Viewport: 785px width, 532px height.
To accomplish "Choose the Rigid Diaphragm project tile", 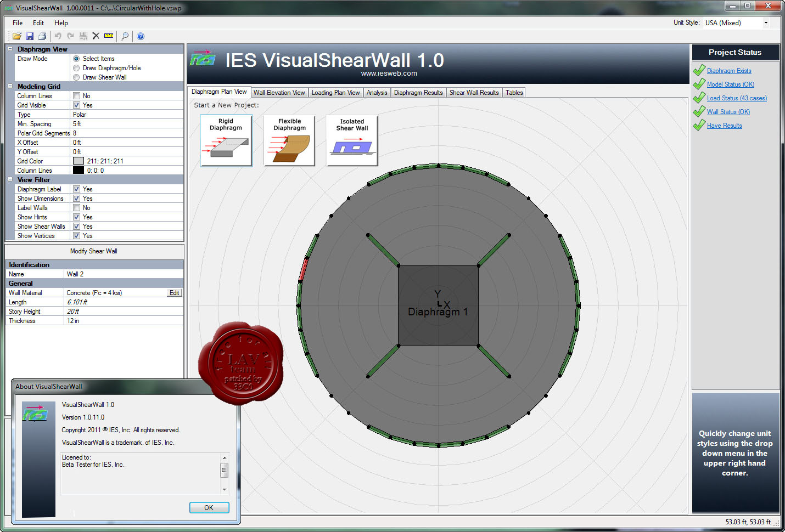I will (x=226, y=140).
